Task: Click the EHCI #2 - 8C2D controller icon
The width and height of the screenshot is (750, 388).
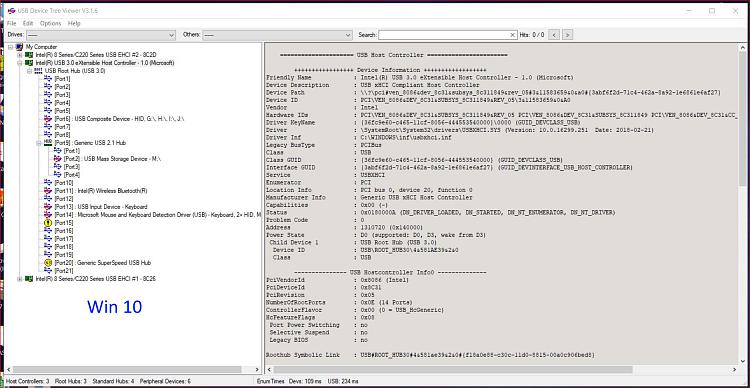Action: pos(29,55)
